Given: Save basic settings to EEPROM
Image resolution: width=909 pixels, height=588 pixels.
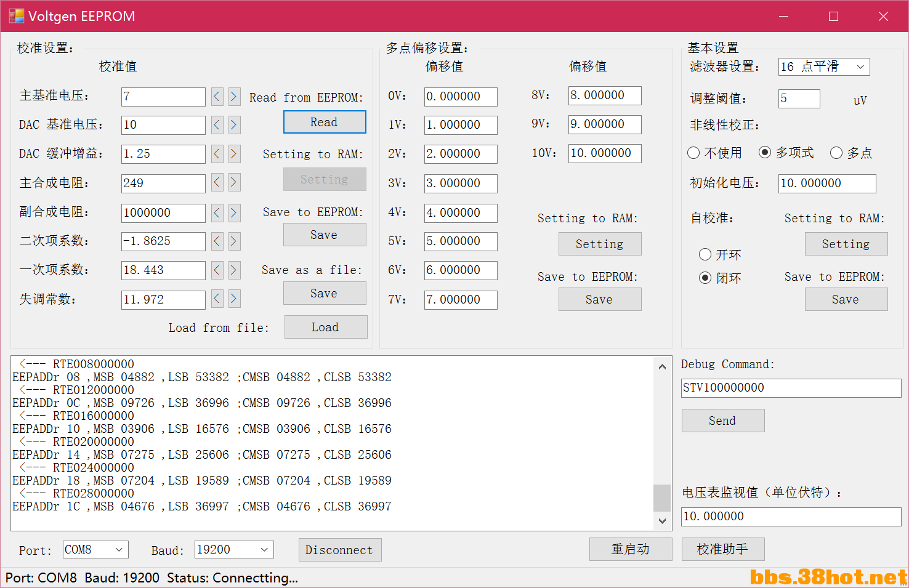Looking at the screenshot, I should click(x=846, y=299).
